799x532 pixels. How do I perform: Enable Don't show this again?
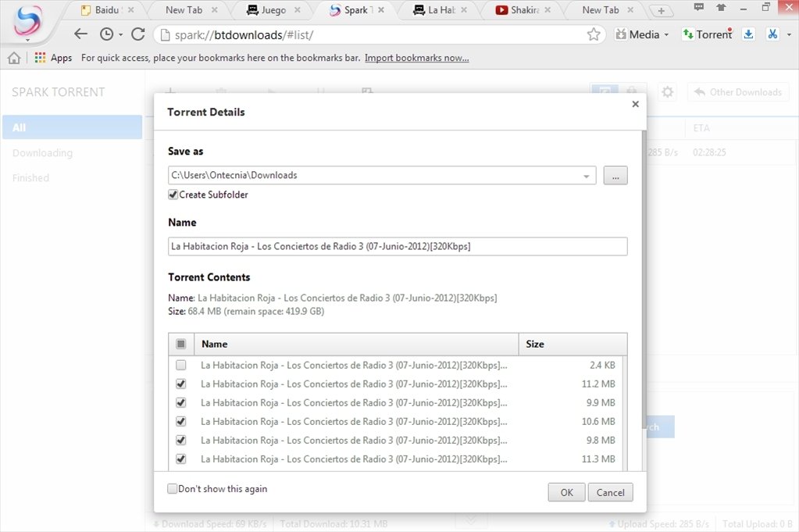tap(173, 489)
